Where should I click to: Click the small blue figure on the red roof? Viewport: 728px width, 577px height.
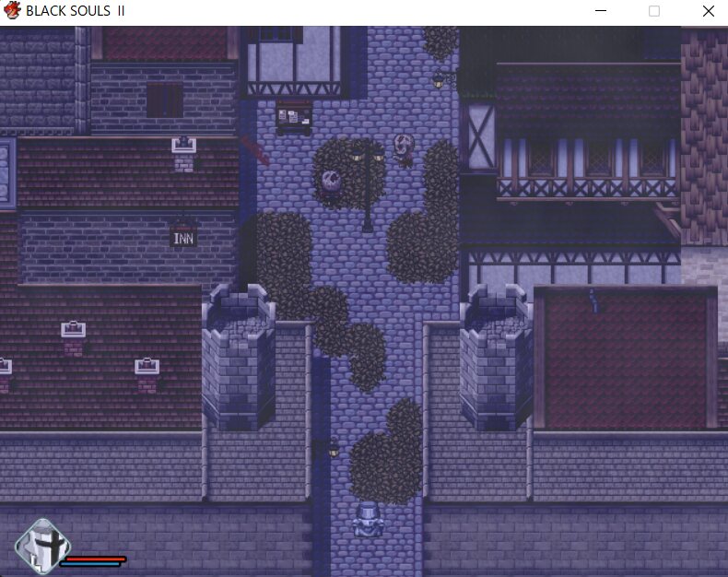pyautogui.click(x=593, y=300)
